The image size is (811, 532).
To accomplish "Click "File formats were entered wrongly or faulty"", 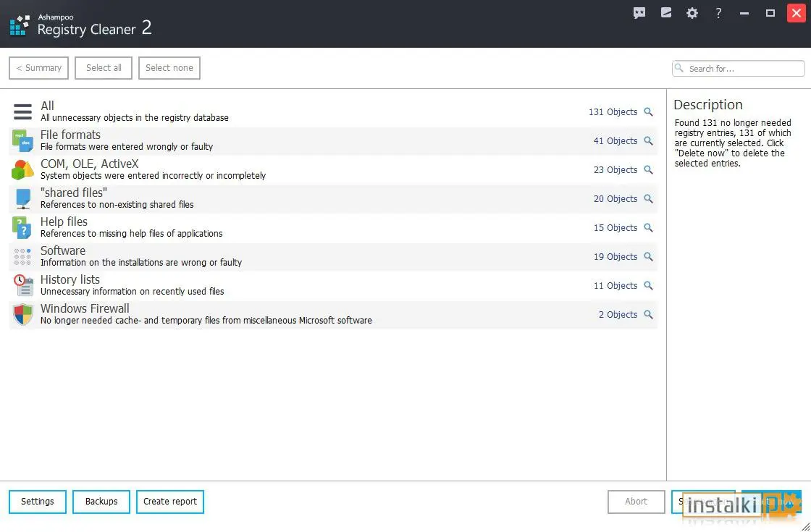I will pyautogui.click(x=127, y=147).
